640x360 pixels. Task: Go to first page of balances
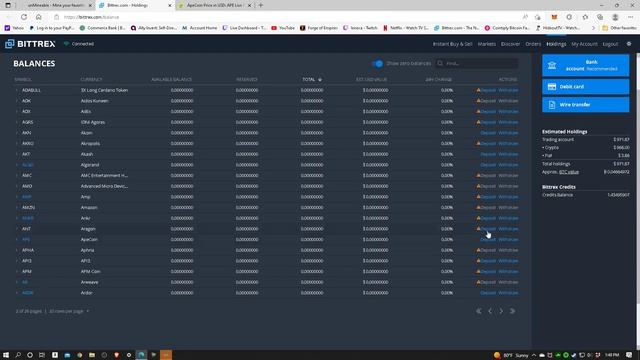[x=479, y=311]
